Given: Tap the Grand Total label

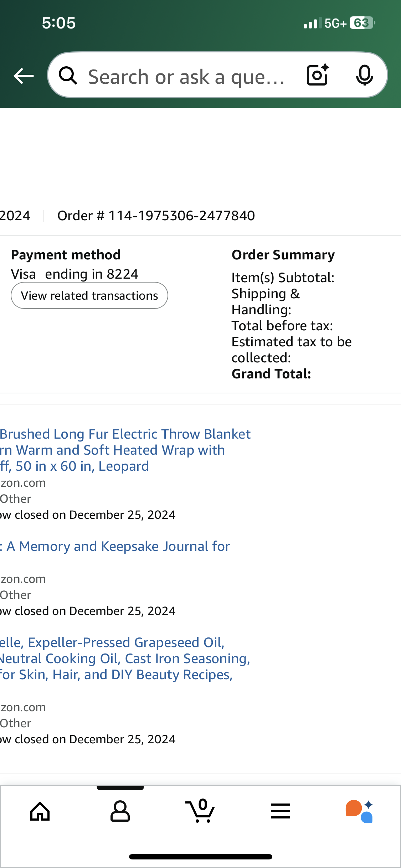Looking at the screenshot, I should coord(271,374).
